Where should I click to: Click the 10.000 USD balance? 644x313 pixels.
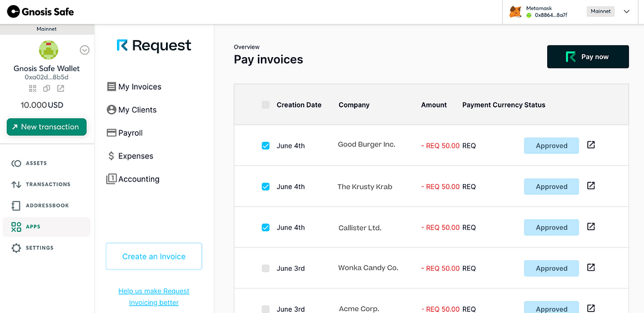click(42, 105)
